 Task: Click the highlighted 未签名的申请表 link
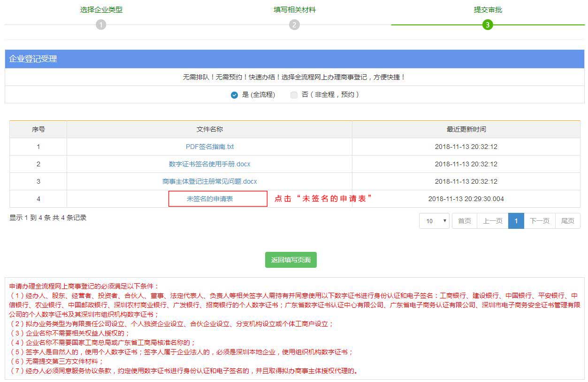[x=217, y=199]
